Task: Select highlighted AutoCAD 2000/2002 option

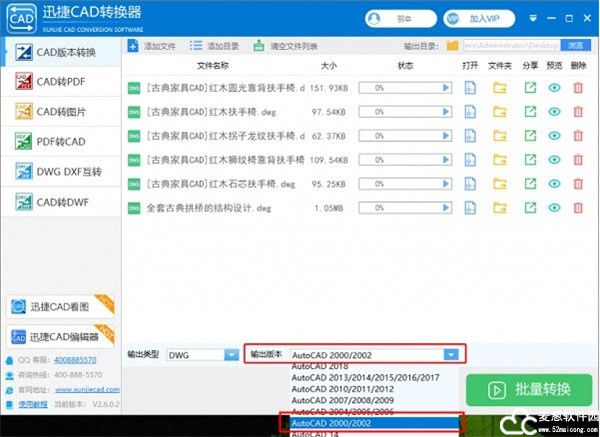Action: (374, 423)
